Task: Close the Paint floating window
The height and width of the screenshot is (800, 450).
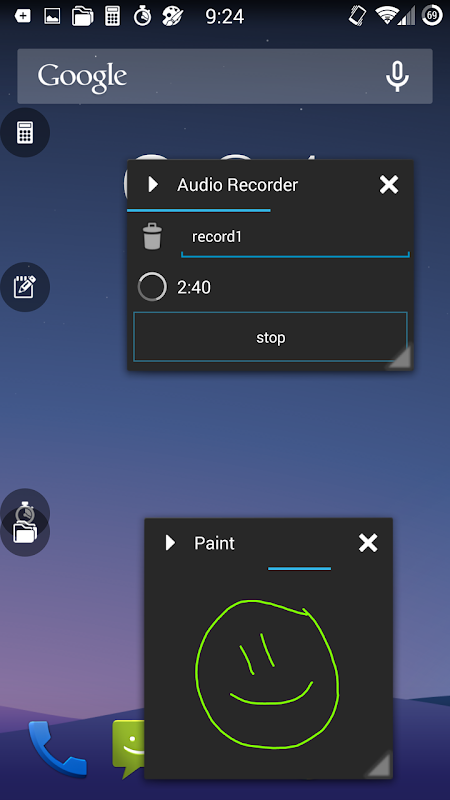Action: (368, 543)
